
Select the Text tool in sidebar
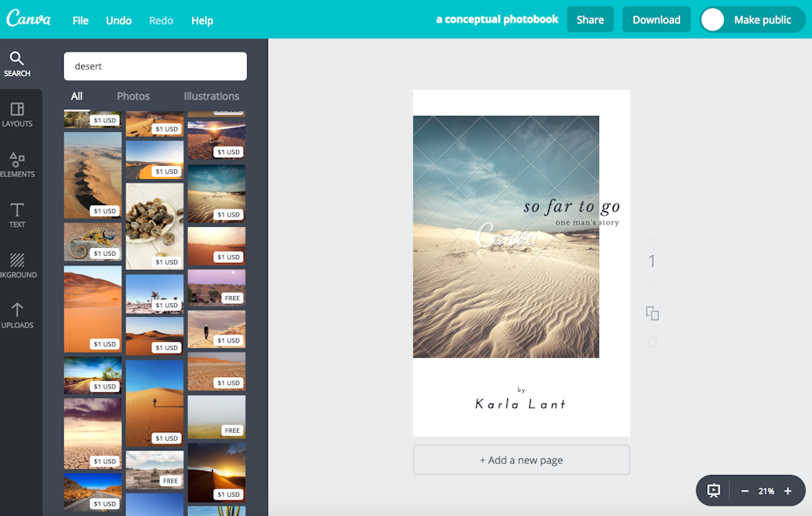tap(17, 215)
